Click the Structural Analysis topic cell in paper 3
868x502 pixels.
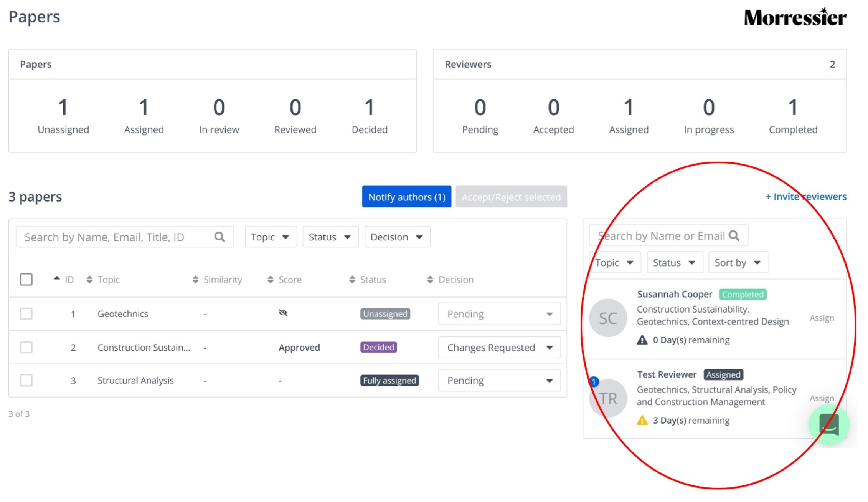pyautogui.click(x=135, y=380)
